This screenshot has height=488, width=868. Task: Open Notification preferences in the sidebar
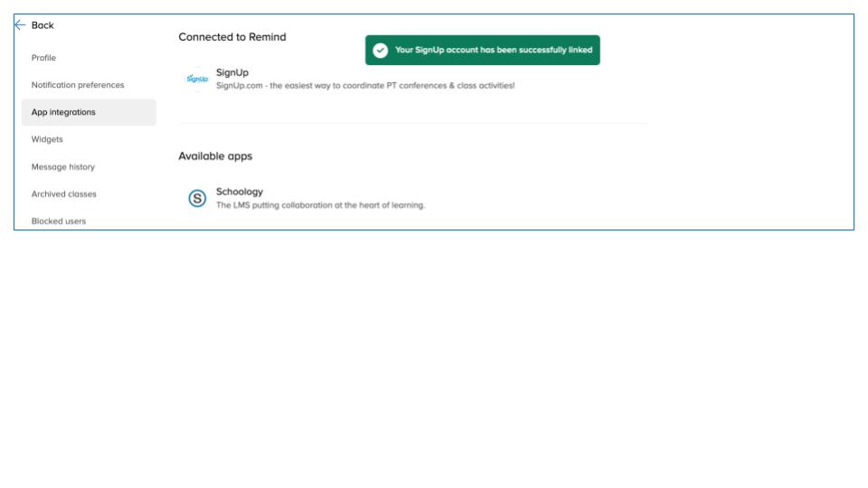pos(78,85)
